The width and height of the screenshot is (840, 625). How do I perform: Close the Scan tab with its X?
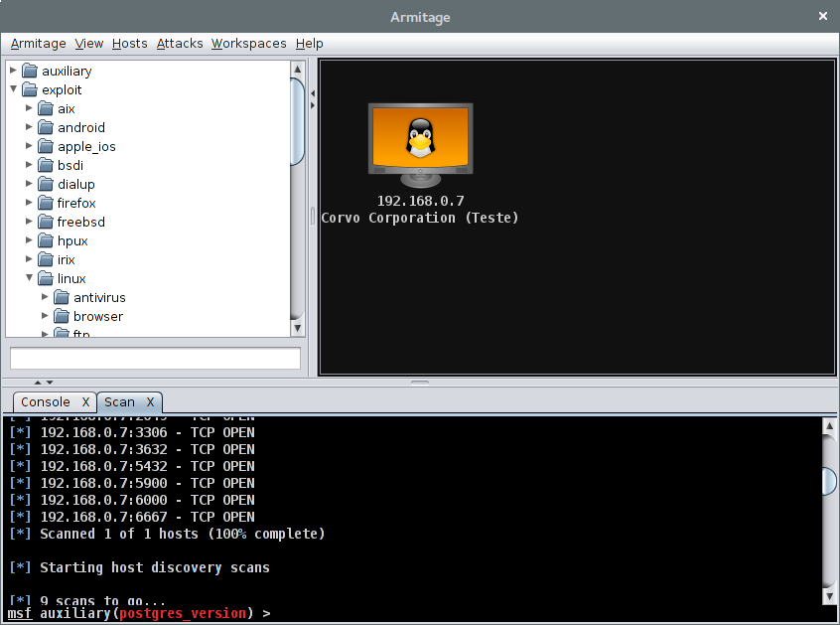point(151,402)
